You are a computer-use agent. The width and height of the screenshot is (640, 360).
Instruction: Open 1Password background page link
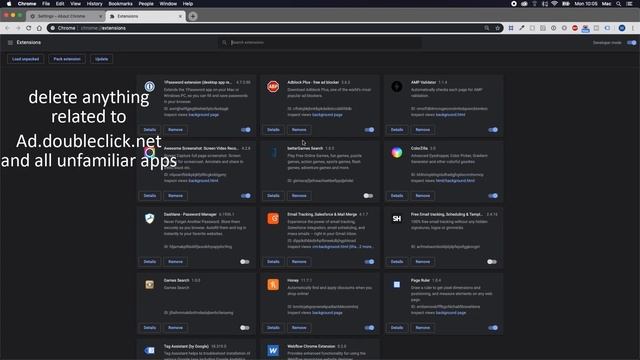204,115
